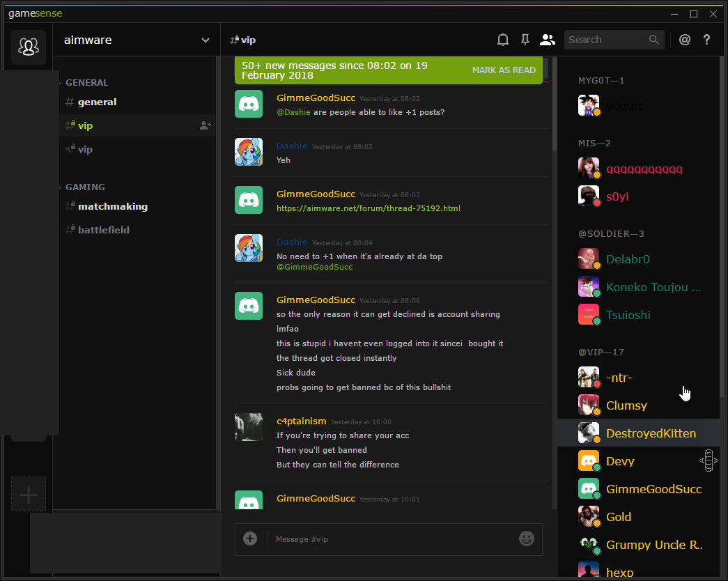
Task: Select the general text channel
Action: [x=137, y=102]
